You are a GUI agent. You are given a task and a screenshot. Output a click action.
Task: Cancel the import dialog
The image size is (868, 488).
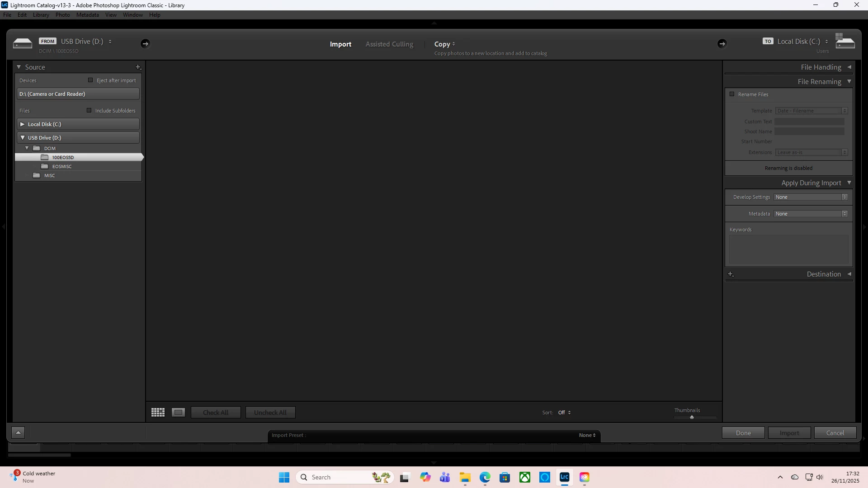(835, 433)
